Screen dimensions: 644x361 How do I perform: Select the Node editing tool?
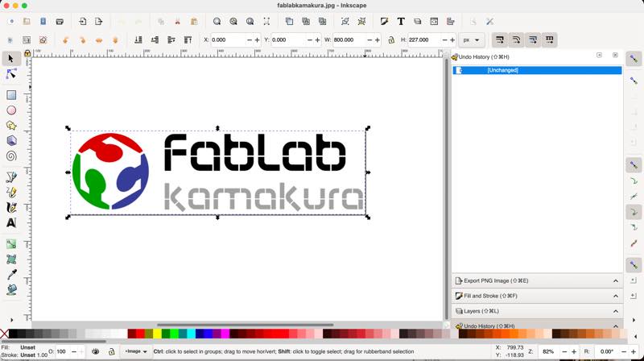[x=11, y=74]
